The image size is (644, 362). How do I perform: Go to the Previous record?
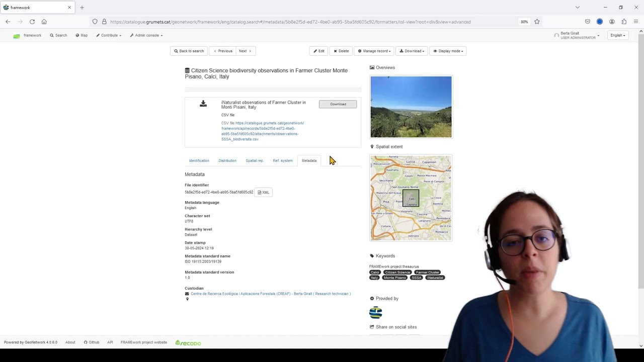pyautogui.click(x=223, y=51)
